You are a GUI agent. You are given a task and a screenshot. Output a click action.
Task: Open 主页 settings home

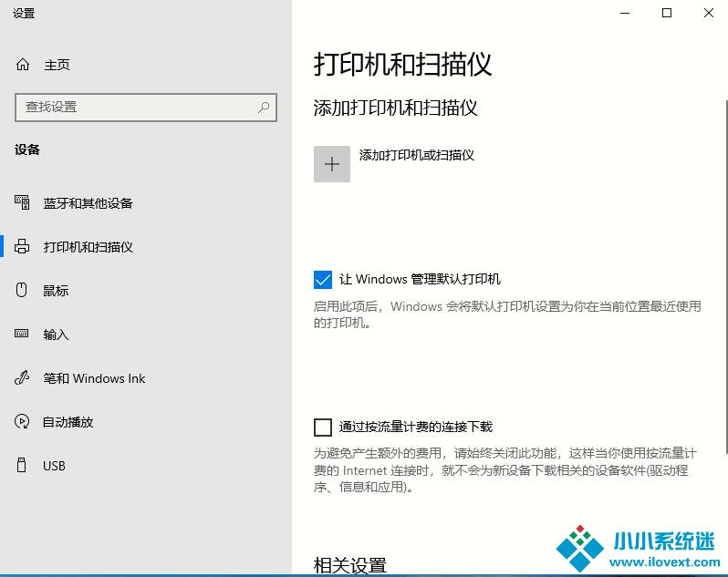(x=57, y=65)
